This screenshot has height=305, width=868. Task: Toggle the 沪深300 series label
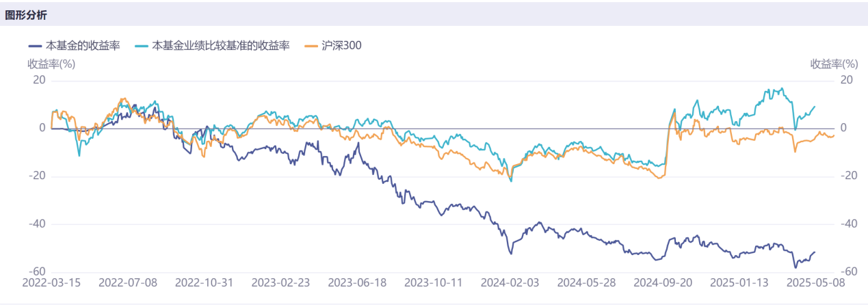point(341,47)
